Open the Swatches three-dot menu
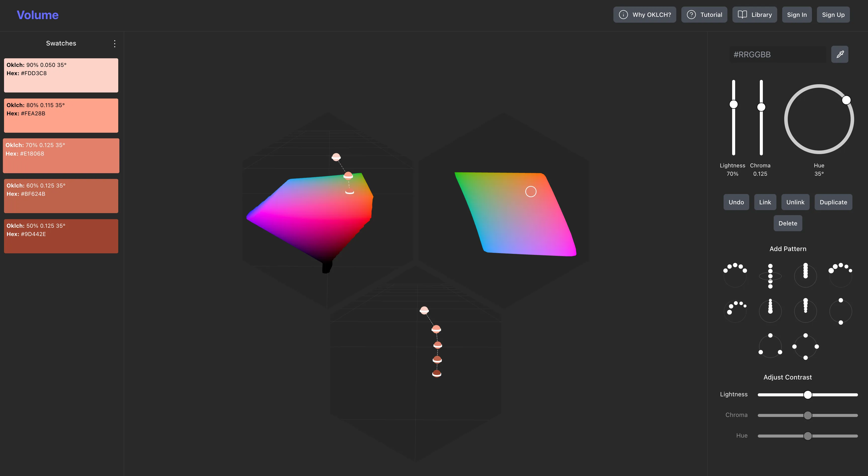Viewport: 868px width, 476px height. 114,43
